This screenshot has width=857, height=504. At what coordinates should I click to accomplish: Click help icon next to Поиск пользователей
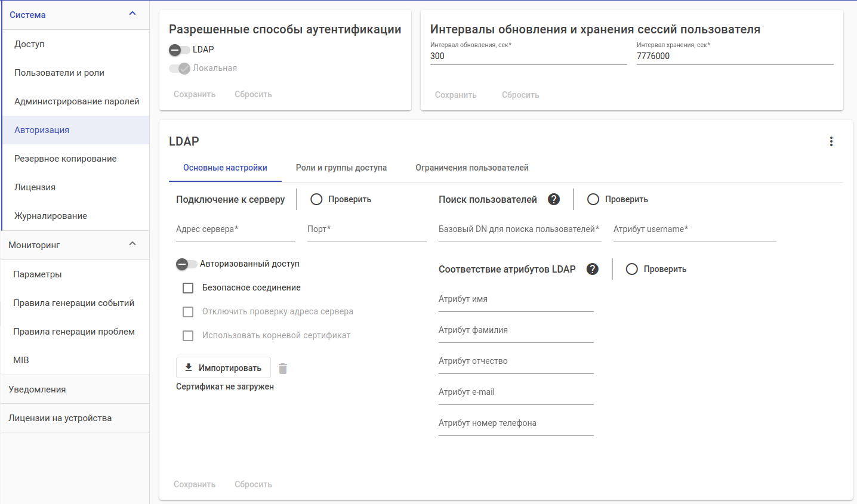click(x=554, y=199)
